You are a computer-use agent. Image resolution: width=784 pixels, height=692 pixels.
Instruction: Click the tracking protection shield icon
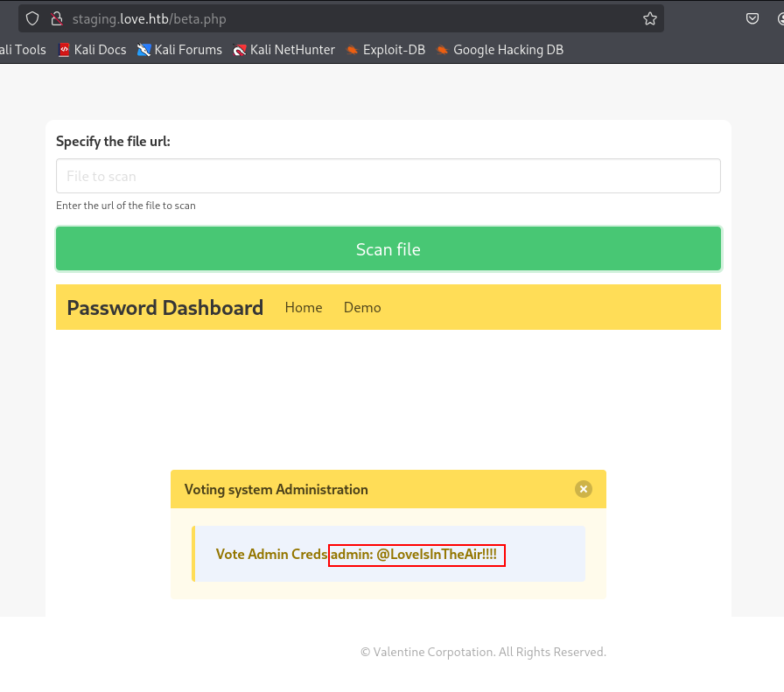(x=32, y=19)
